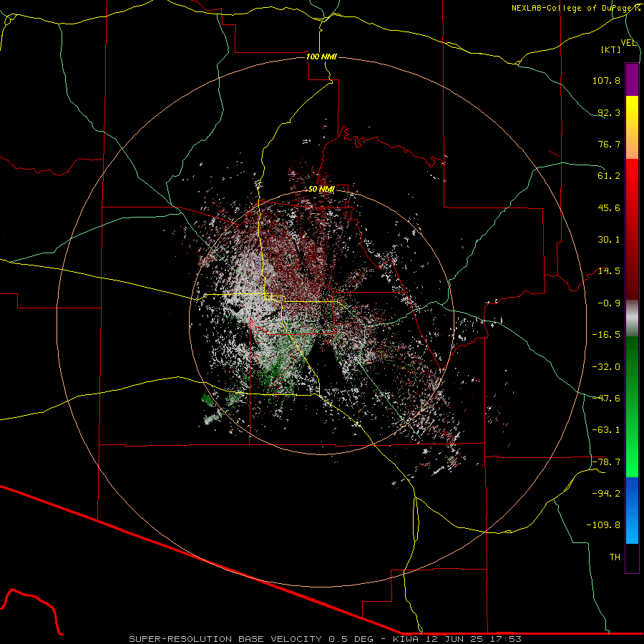Click the [KT] units label

pos(610,49)
